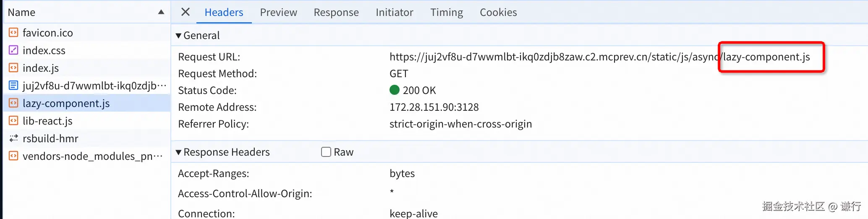Enable the Raw response headers checkbox
This screenshot has height=219, width=868.
326,152
